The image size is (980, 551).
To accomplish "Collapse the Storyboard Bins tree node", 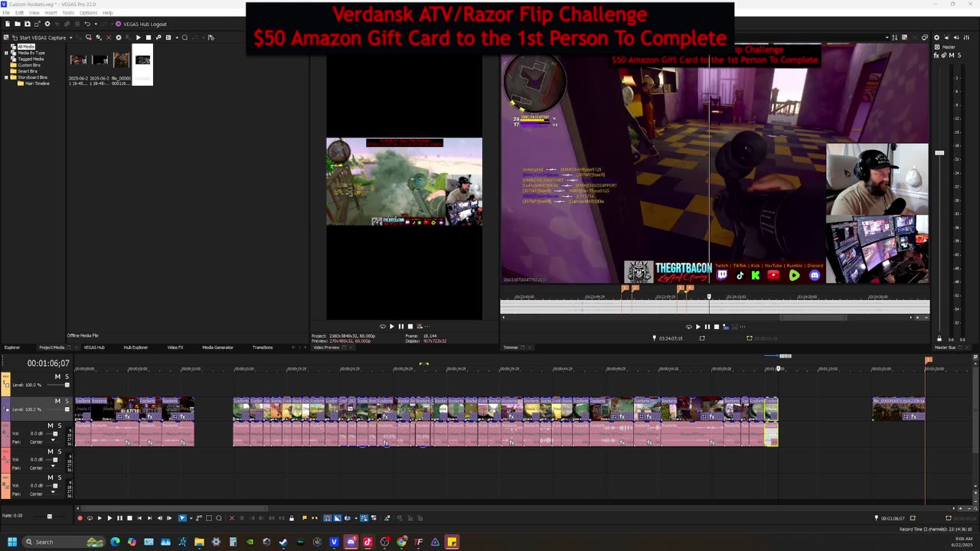I will [6, 77].
